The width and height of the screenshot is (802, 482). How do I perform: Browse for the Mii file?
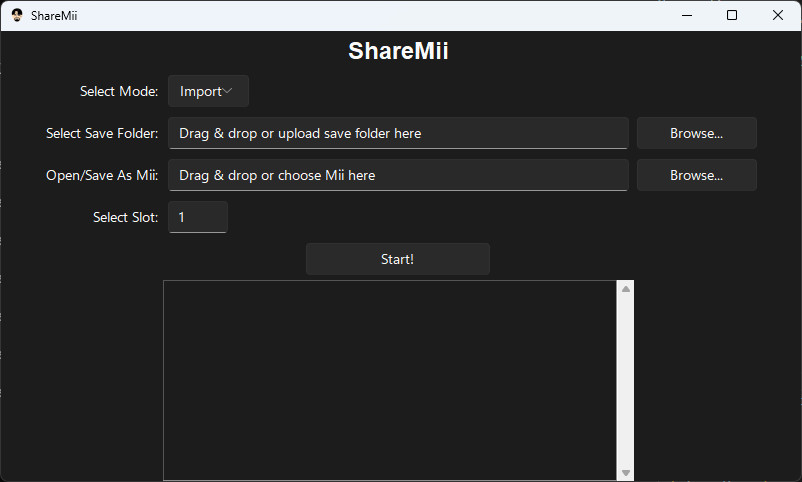tap(696, 175)
